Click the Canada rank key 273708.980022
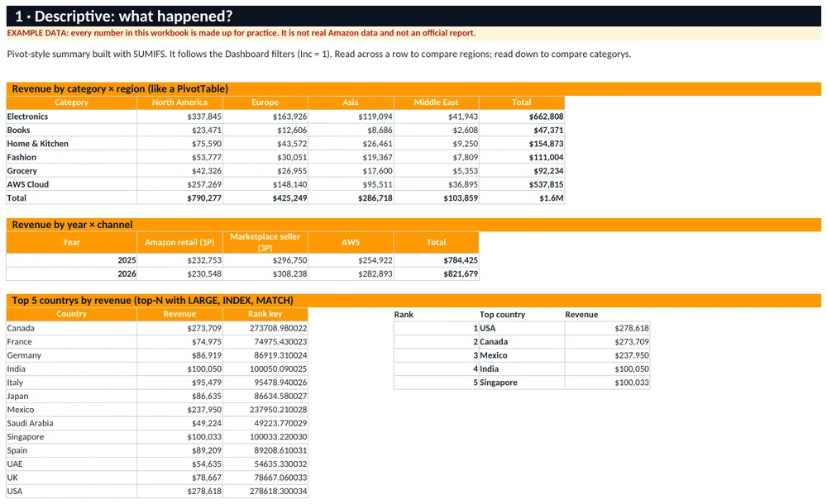 (265, 328)
